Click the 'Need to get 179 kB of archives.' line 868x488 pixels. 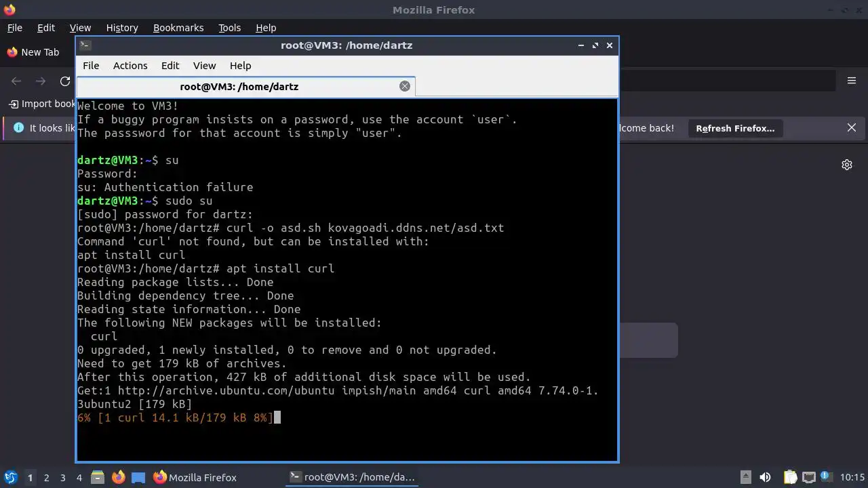pos(182,363)
